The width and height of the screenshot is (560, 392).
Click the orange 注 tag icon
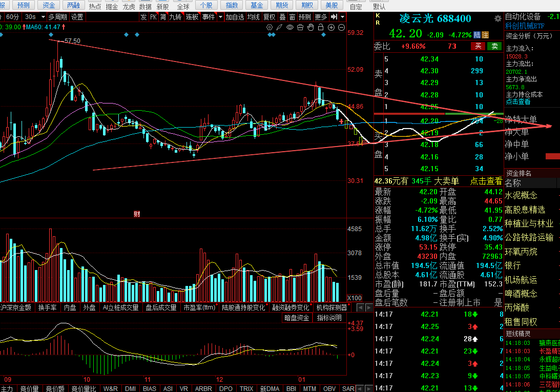click(485, 35)
